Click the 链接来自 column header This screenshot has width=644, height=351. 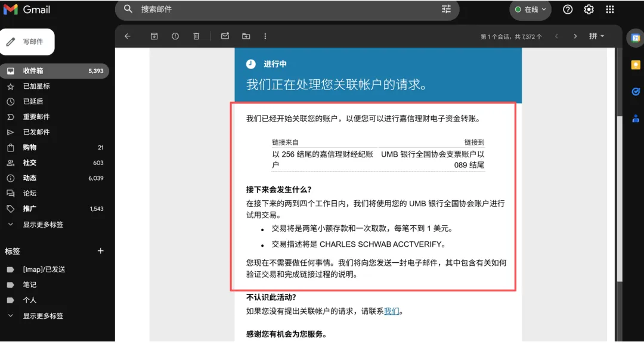pyautogui.click(x=285, y=142)
